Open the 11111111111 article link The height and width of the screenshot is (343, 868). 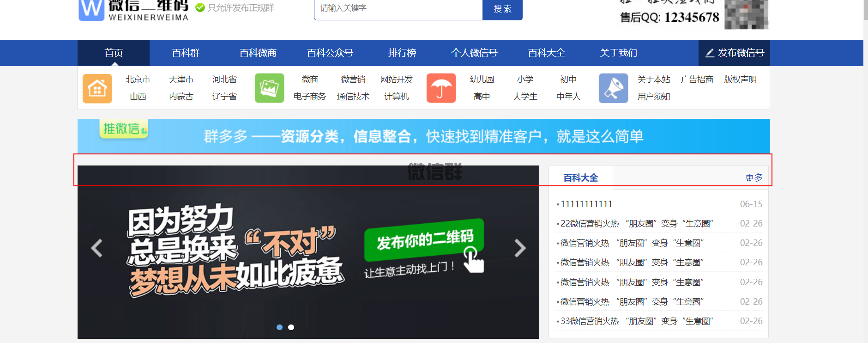586,204
